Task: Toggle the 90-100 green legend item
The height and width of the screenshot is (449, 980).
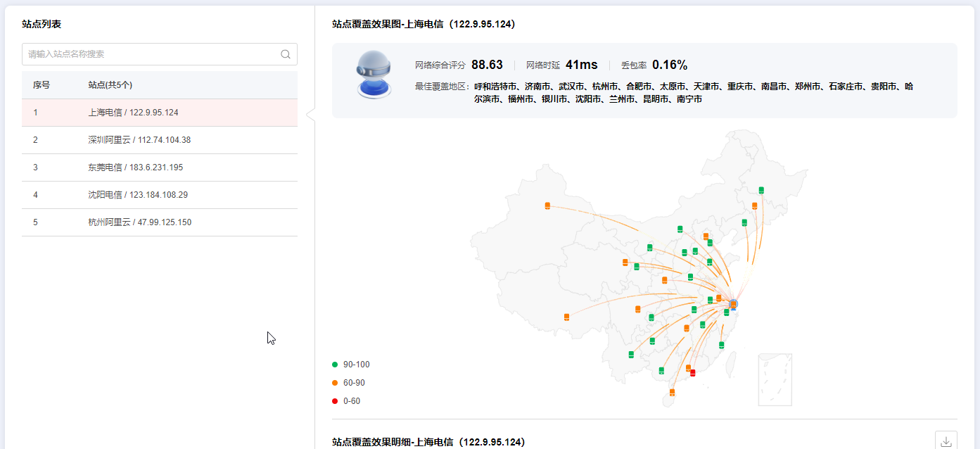Action: pyautogui.click(x=350, y=365)
